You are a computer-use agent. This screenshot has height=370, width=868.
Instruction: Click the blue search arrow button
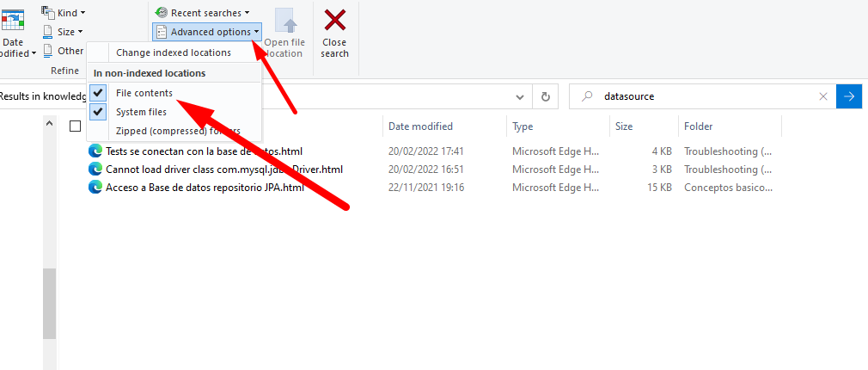click(849, 96)
